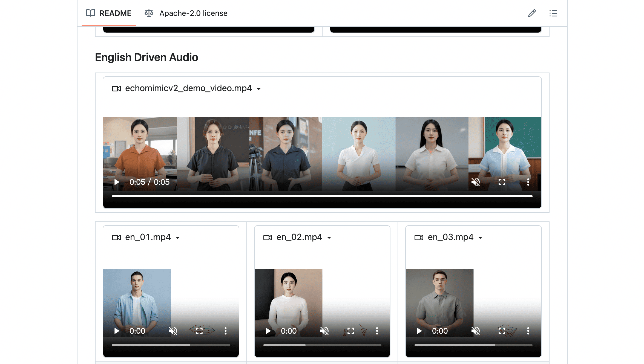Switch to the README tab
Image resolution: width=644 pixels, height=364 pixels.
[109, 13]
